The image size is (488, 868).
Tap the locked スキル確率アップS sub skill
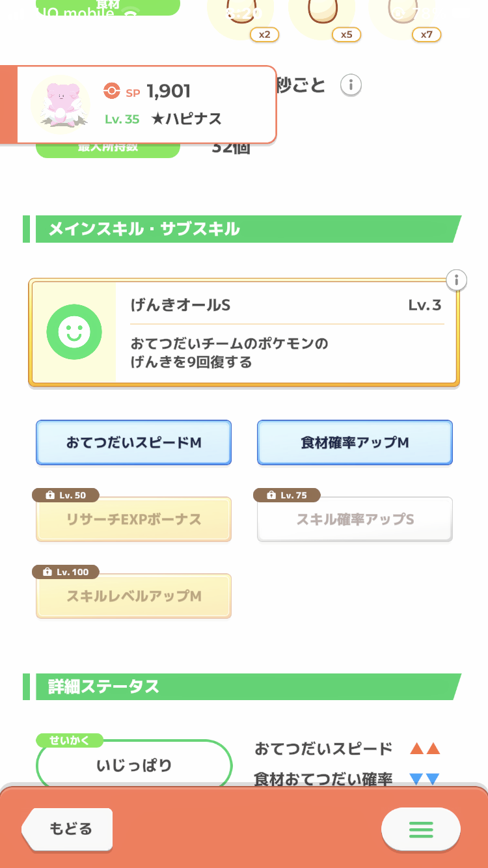[355, 520]
